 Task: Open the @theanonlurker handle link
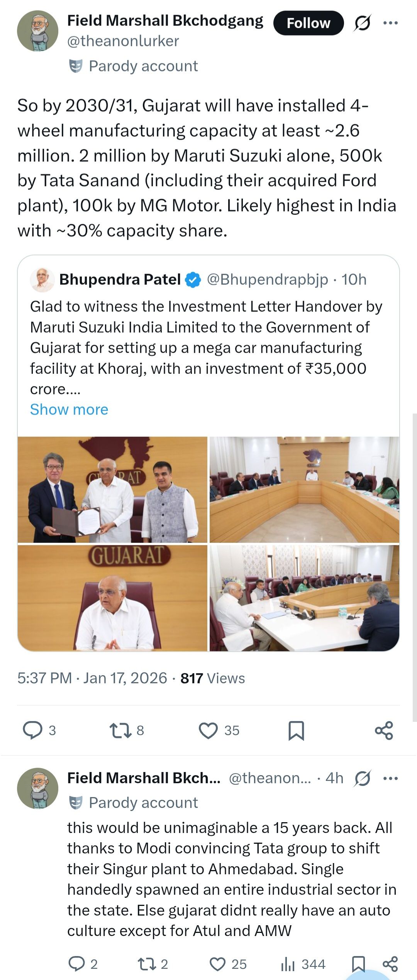123,41
